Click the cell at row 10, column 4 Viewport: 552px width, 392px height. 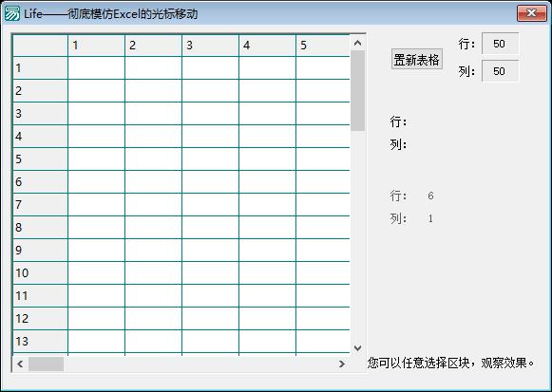(267, 272)
